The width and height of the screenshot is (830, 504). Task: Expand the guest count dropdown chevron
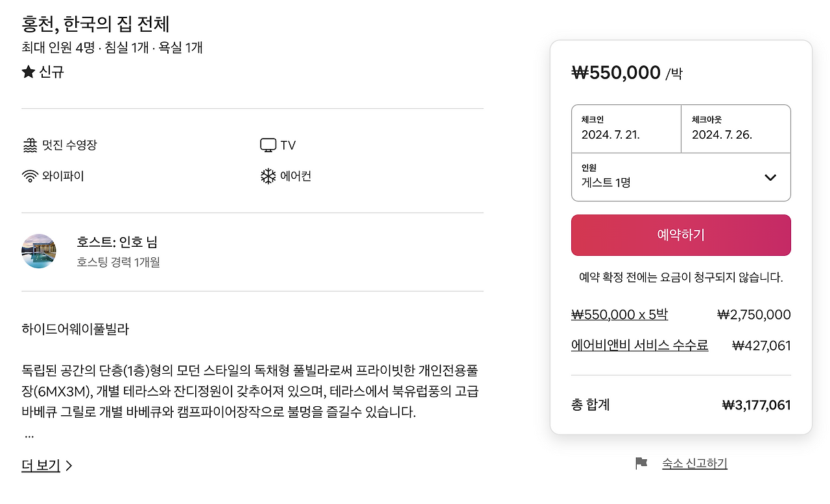pos(770,178)
